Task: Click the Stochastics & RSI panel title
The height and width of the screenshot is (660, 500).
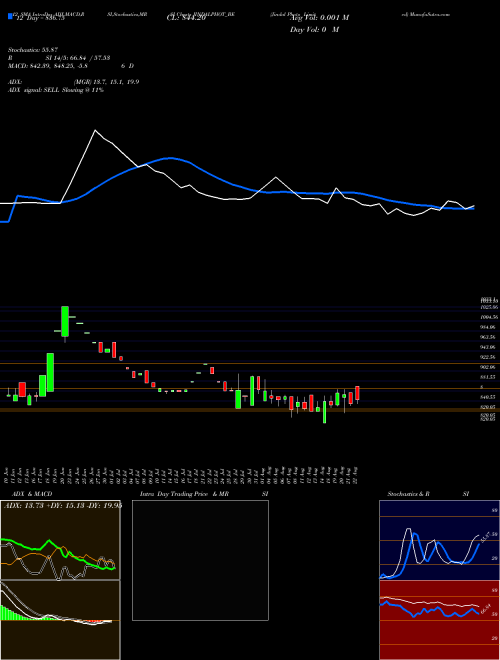Action: tap(428, 494)
